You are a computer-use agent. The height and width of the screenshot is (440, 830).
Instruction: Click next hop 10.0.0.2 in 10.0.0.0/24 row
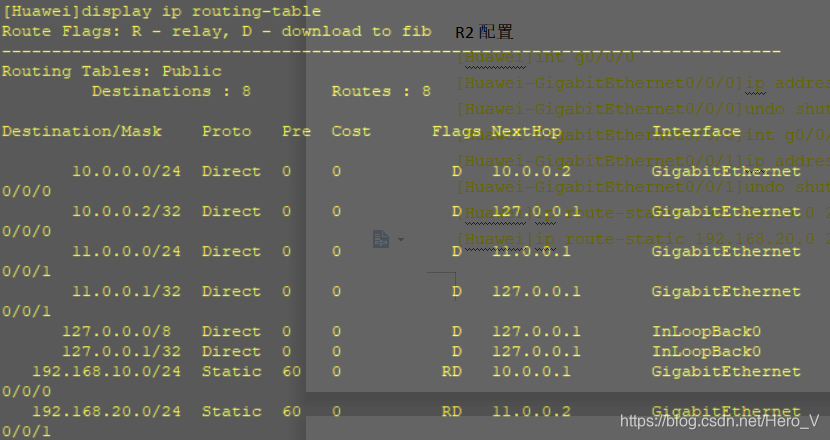coord(531,171)
